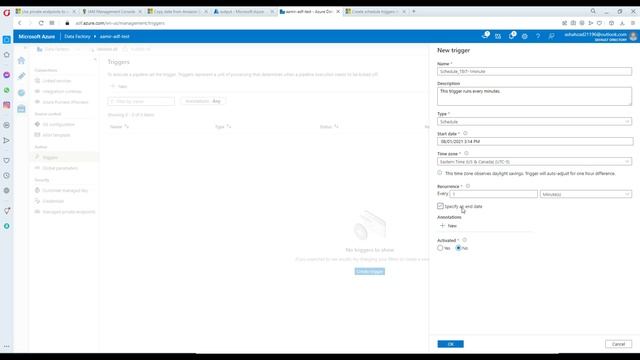Open a new browser tab

pos(413,11)
